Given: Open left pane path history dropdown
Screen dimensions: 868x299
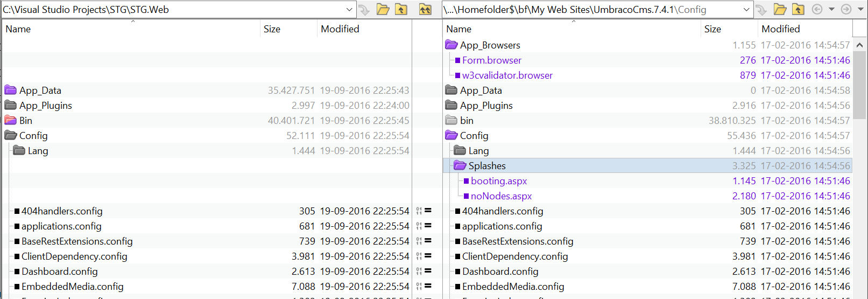Looking at the screenshot, I should tap(349, 10).
